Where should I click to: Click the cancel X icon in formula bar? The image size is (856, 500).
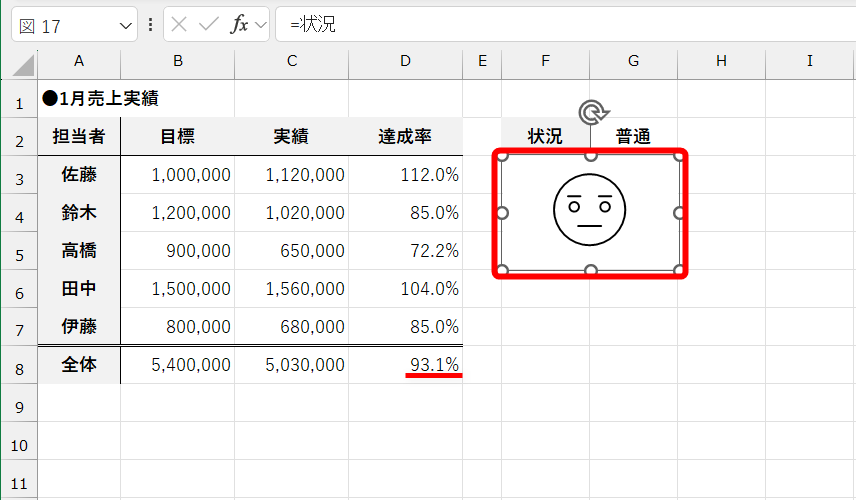179,25
